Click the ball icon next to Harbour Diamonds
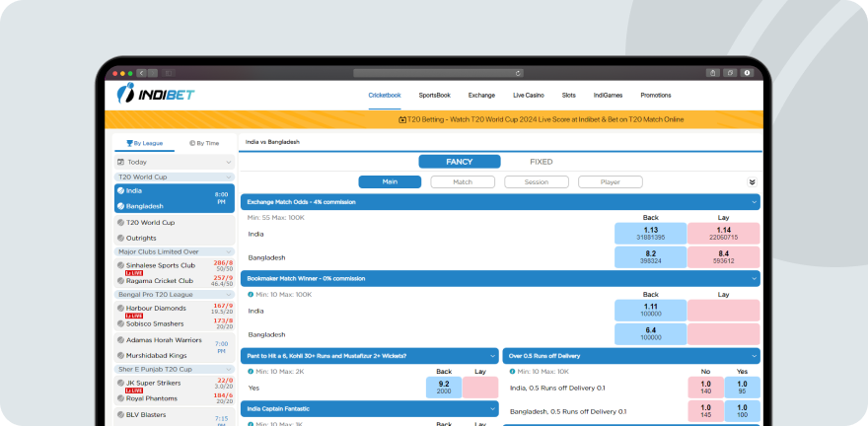The image size is (868, 426). click(120, 308)
